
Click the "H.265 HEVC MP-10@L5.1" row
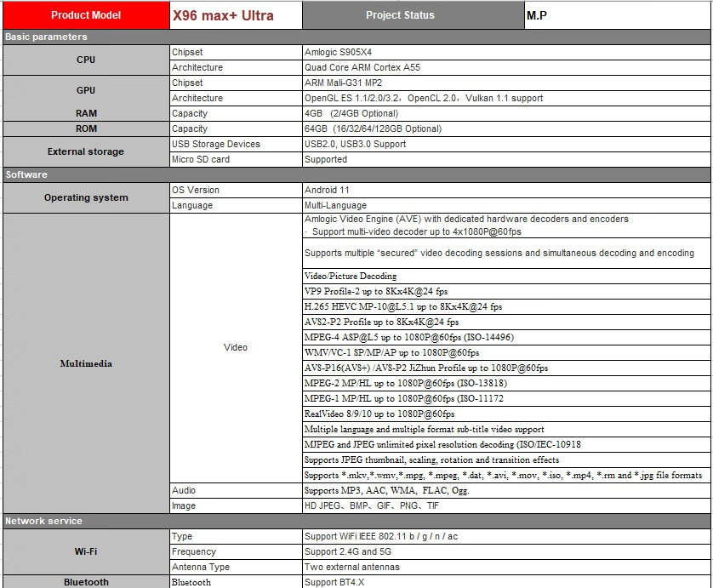[506, 306]
